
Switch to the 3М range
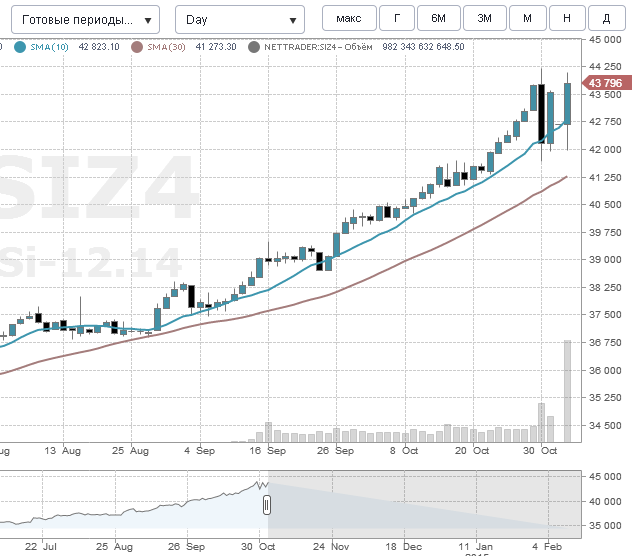pos(484,19)
